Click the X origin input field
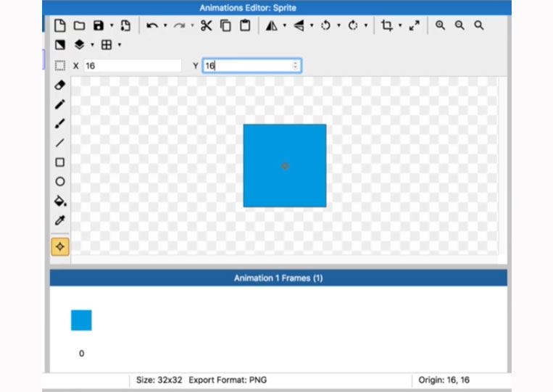The width and height of the screenshot is (553, 392). pyautogui.click(x=133, y=66)
